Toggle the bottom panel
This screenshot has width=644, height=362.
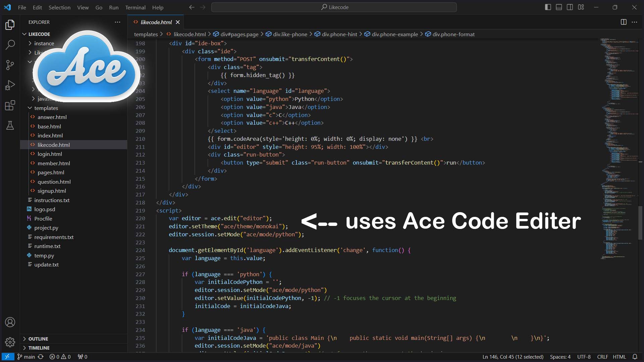coord(559,7)
